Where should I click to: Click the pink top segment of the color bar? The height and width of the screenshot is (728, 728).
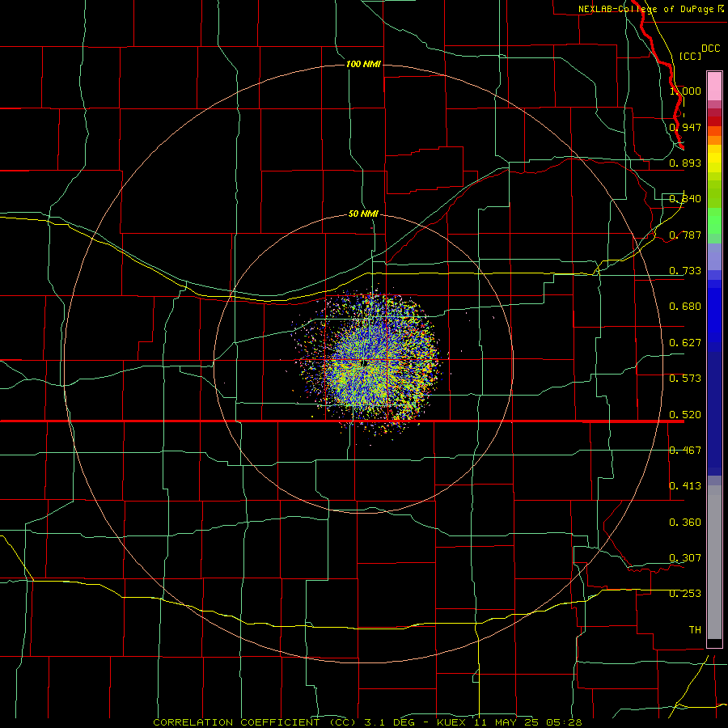tap(714, 87)
